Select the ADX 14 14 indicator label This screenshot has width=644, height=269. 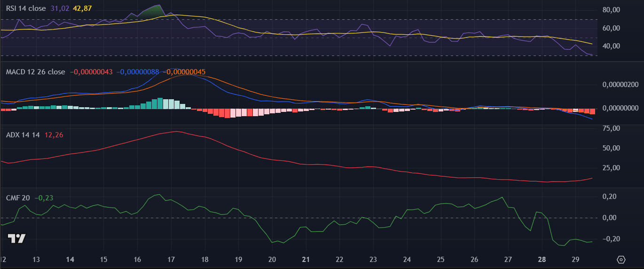tap(23, 135)
